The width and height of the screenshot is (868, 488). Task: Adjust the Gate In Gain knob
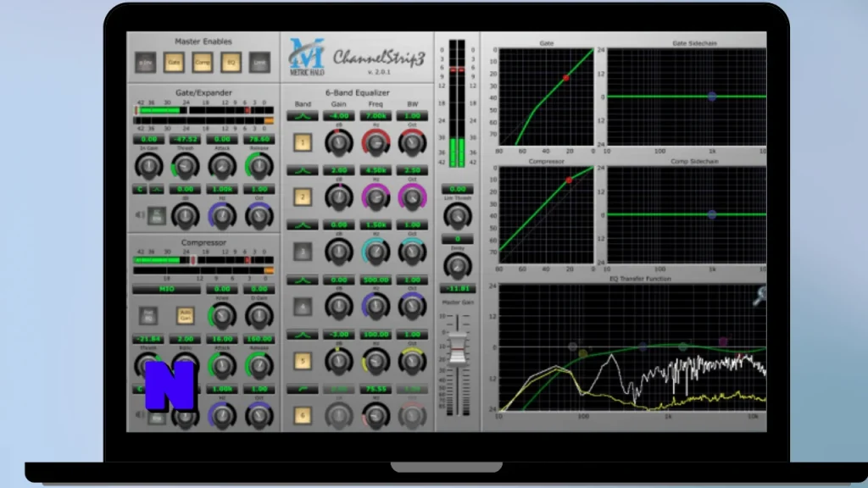[x=148, y=166]
